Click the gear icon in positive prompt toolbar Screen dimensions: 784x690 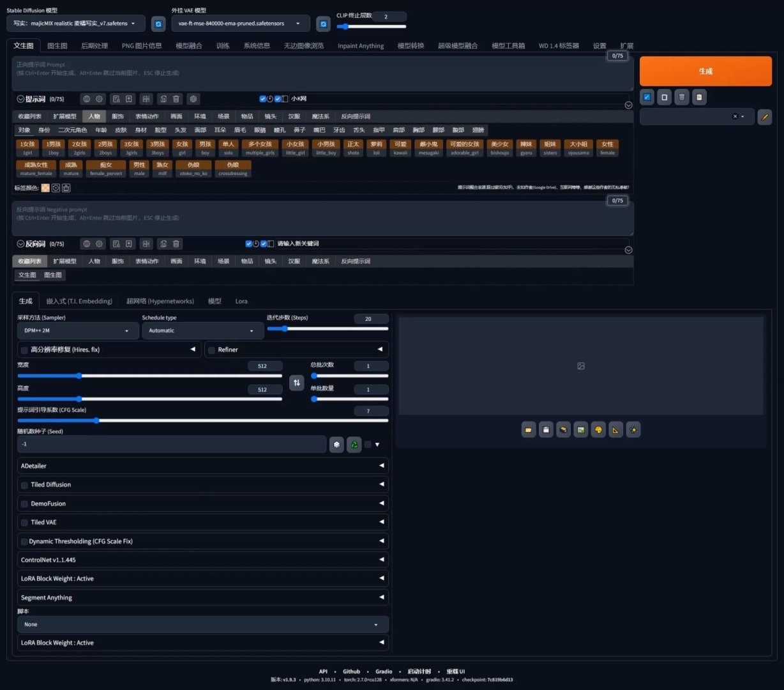tap(100, 99)
